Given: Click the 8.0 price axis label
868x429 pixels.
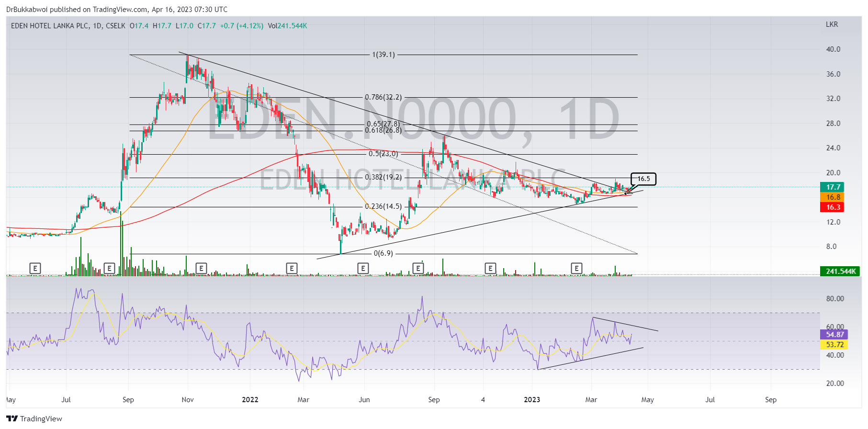Looking at the screenshot, I should pyautogui.click(x=832, y=247).
